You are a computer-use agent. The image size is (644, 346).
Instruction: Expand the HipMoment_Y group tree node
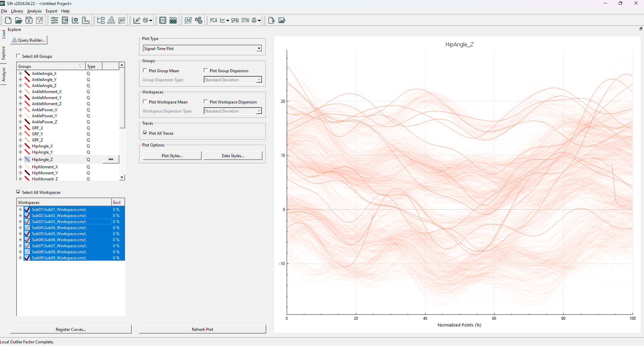20,173
